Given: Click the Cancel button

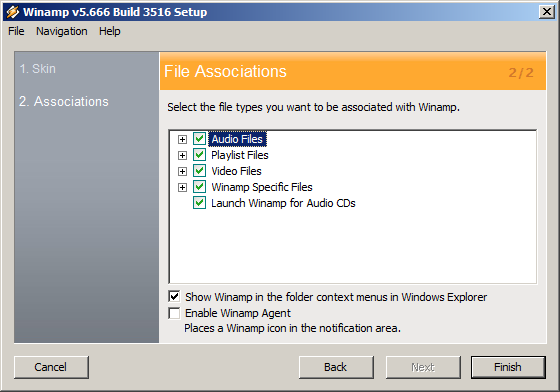Looking at the screenshot, I should (51, 367).
